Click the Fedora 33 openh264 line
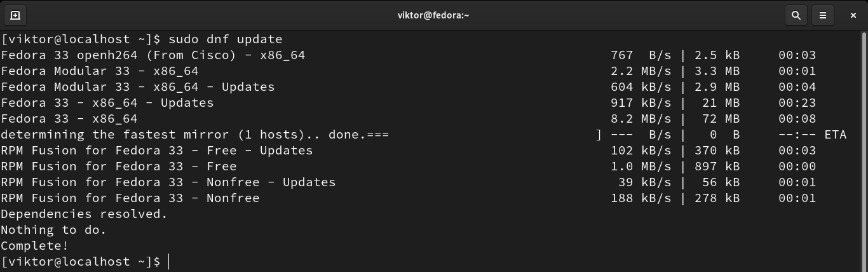Screen dimensions: 868x272 (x=153, y=55)
